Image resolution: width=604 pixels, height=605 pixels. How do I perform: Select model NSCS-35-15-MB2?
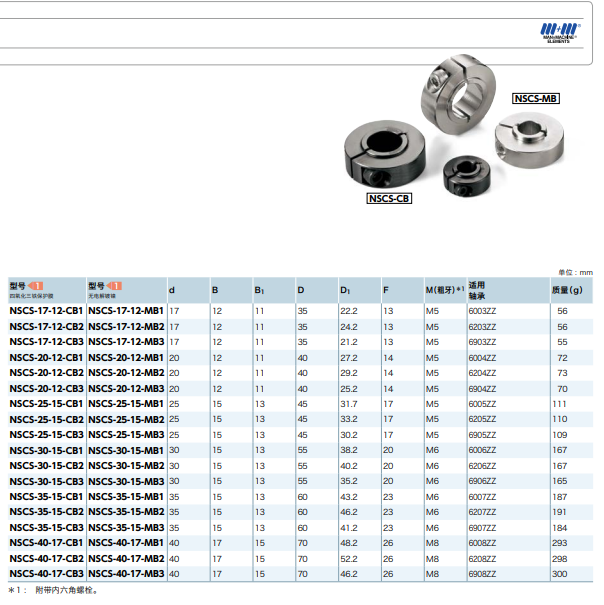[126, 512]
